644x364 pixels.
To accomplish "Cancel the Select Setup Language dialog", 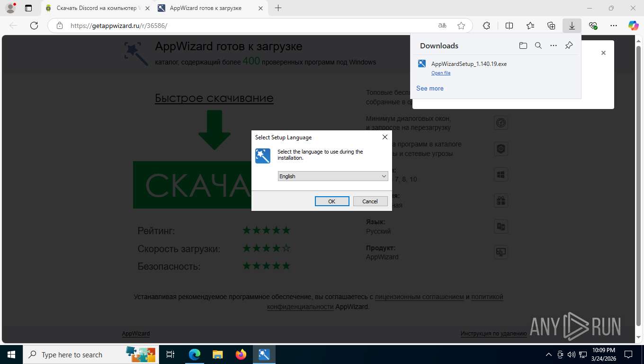I will (370, 201).
